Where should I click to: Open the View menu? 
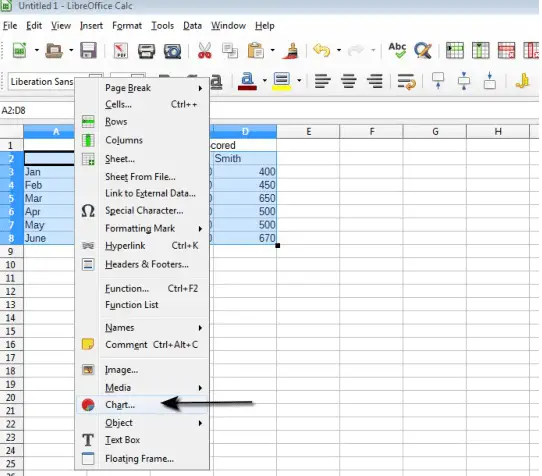pyautogui.click(x=61, y=26)
